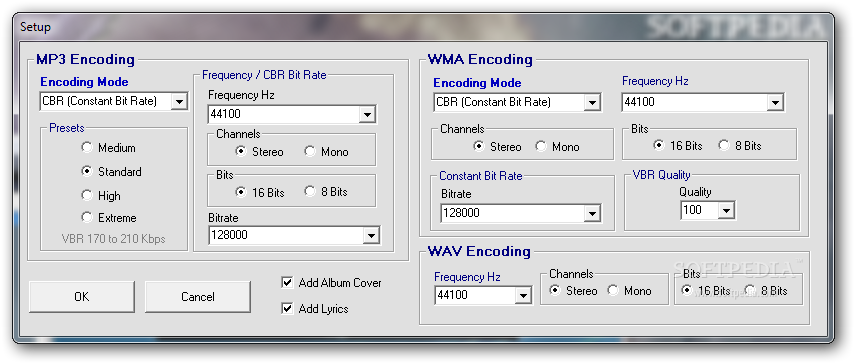The height and width of the screenshot is (364, 855).
Task: Click the VBR 170 to 210 Kbps text
Action: pyautogui.click(x=113, y=239)
